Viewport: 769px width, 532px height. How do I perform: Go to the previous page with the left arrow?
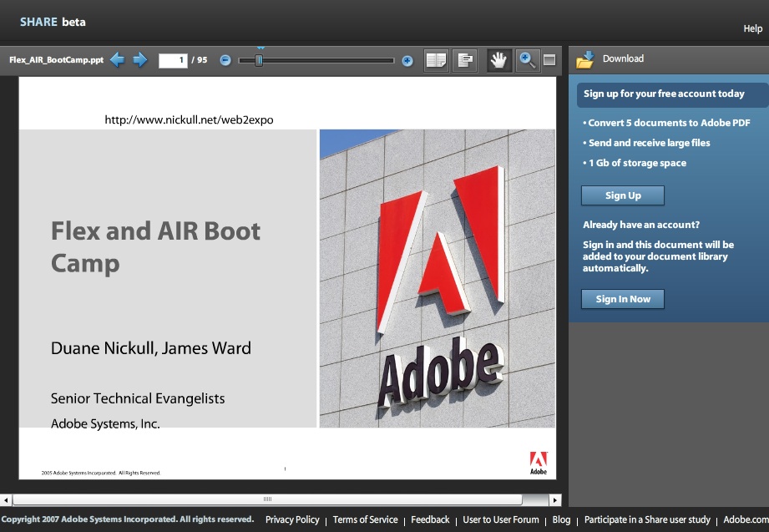click(x=117, y=60)
